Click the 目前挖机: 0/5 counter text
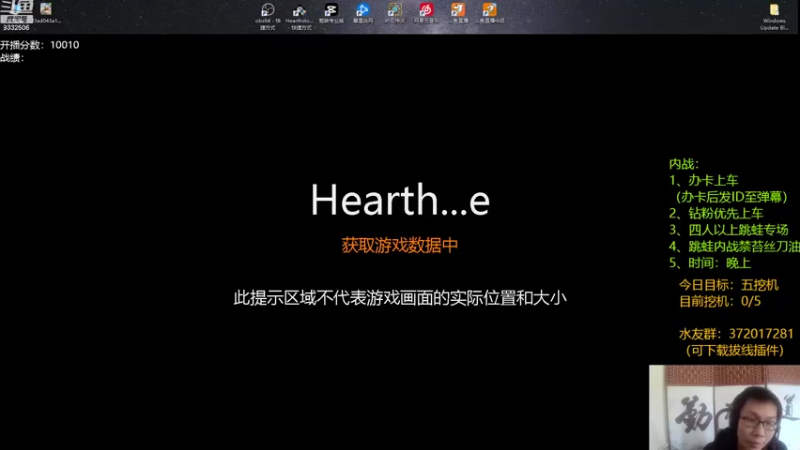The image size is (800, 450). click(x=720, y=302)
